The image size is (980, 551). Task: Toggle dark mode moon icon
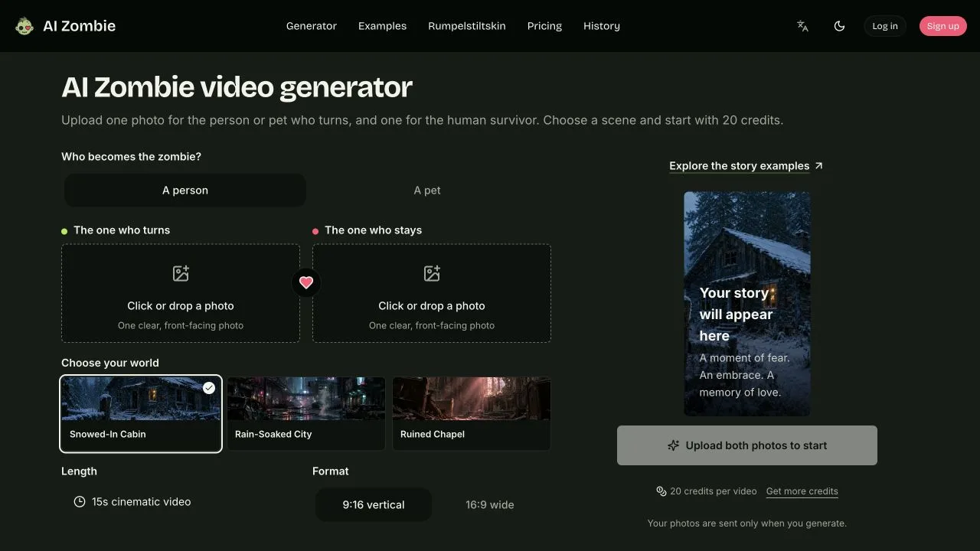coord(839,26)
